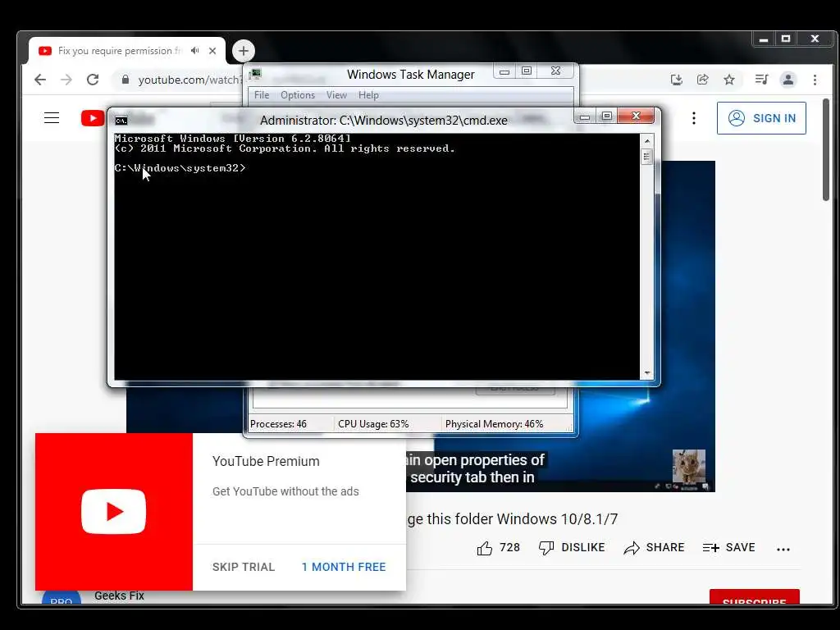Click the video title text
Viewport: 840px width, 630px height.
click(x=513, y=519)
